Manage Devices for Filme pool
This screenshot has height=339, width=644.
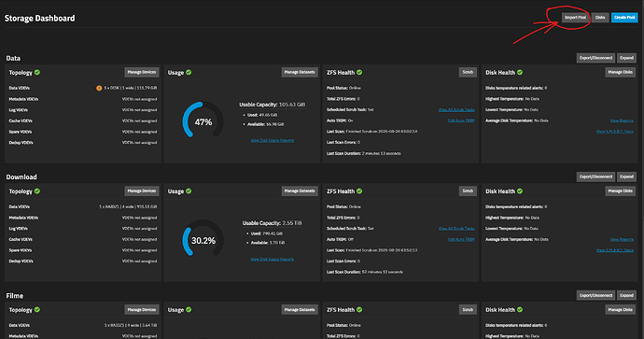tap(142, 309)
